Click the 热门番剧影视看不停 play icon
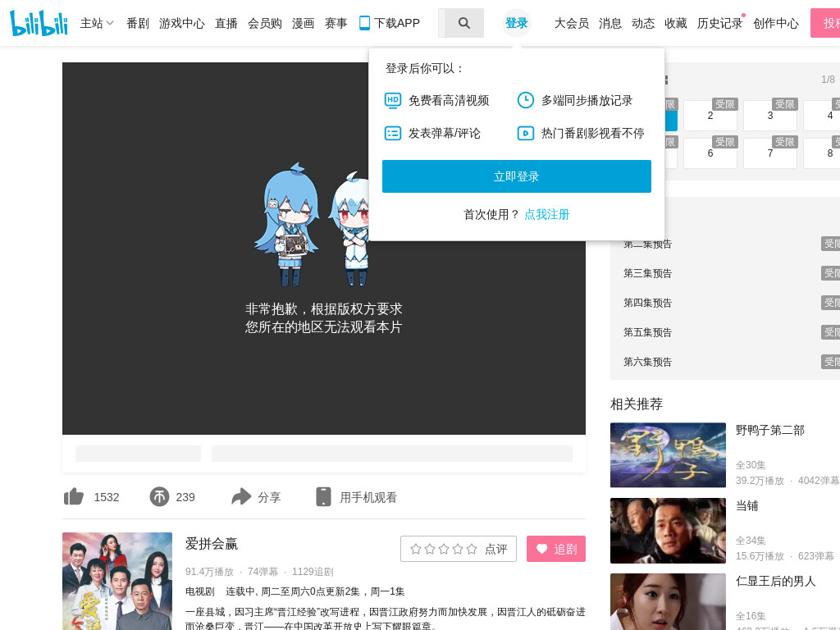 coord(526,133)
